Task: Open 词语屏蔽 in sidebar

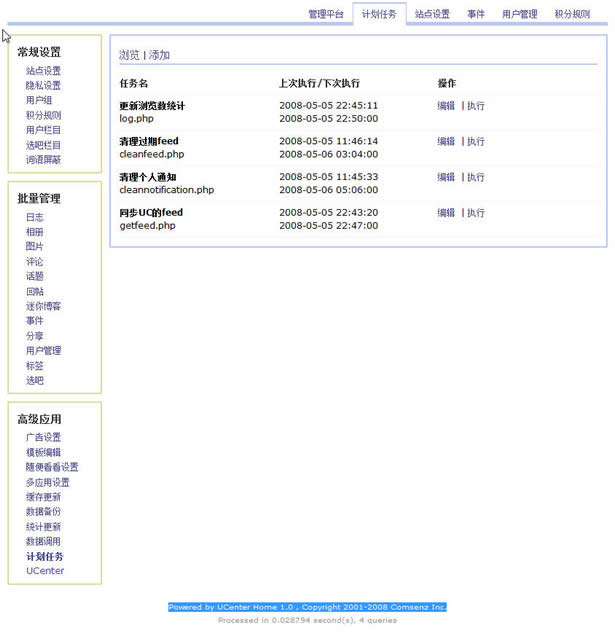Action: point(43,160)
